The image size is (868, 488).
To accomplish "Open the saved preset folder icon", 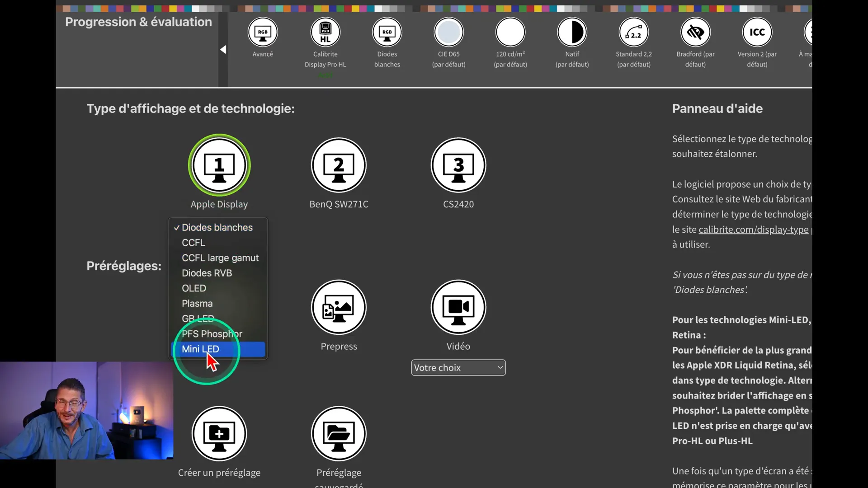I will 339,434.
